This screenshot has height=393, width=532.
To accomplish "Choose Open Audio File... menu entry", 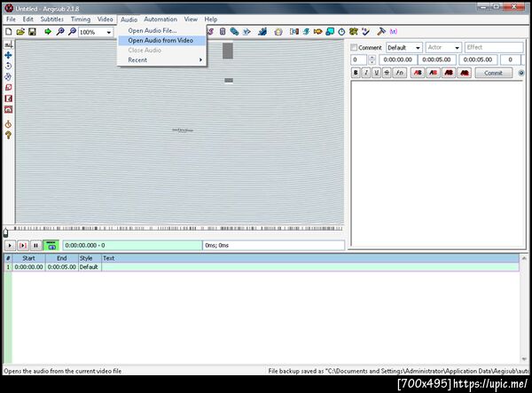I will [162, 30].
